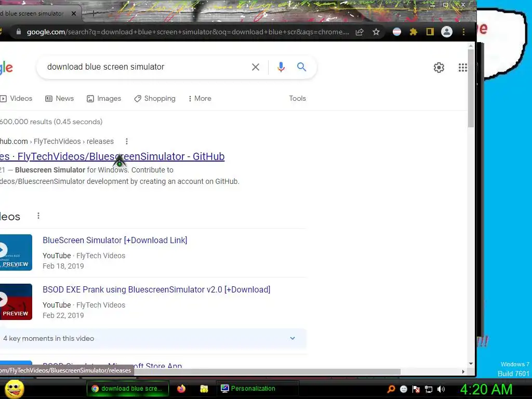
Task: Preview the Feb 18, 2019 video thumbnail
Action: click(x=16, y=252)
